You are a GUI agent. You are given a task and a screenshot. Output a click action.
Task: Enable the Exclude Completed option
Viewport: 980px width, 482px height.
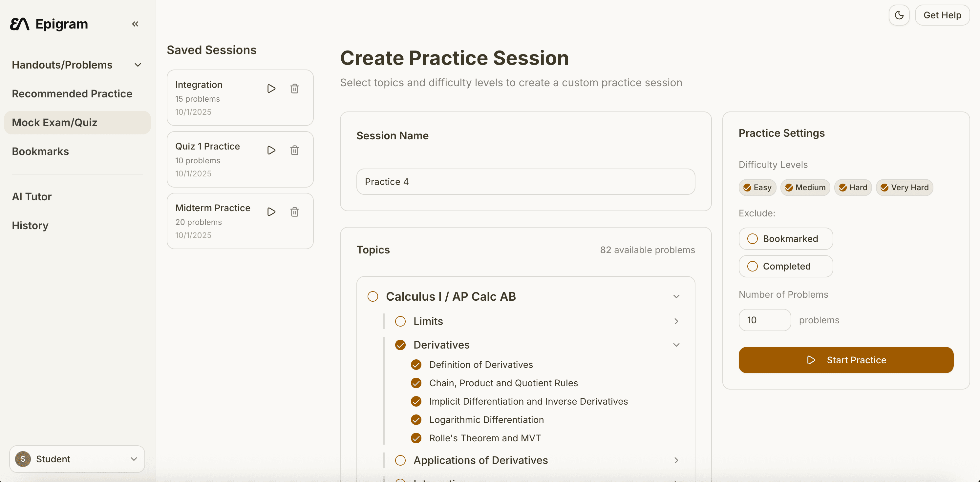(753, 266)
